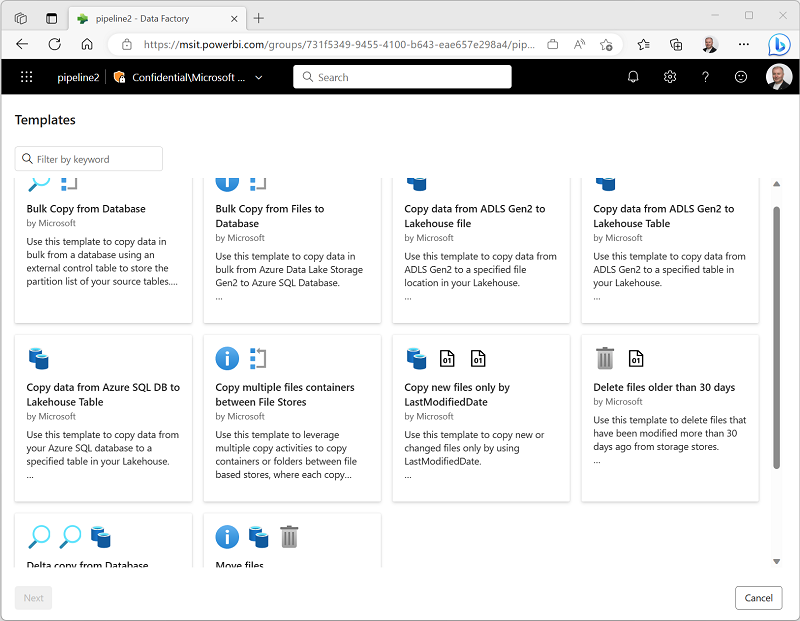Open notifications bell icon

(633, 77)
